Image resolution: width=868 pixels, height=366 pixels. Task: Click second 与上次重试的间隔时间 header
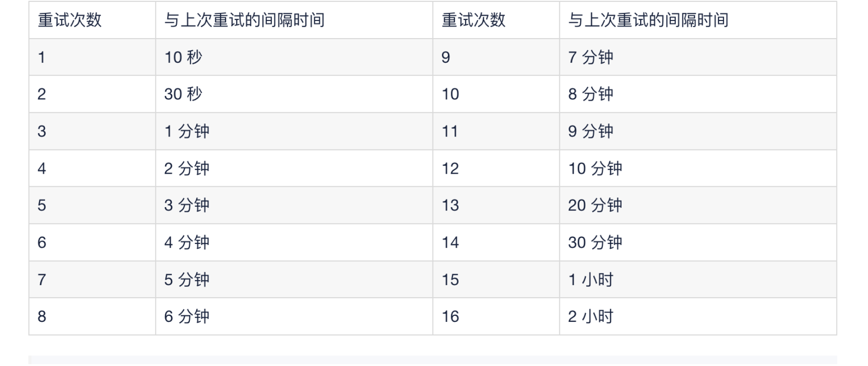pos(648,20)
